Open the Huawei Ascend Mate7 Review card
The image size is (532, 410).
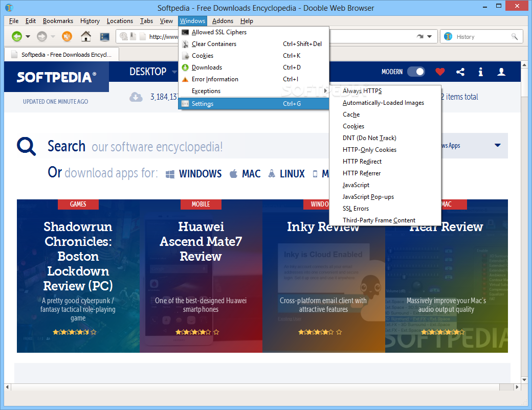coord(201,276)
